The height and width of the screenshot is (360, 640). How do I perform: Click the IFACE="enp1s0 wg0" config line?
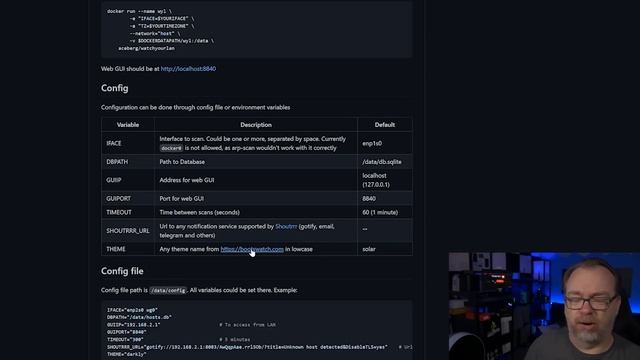132,310
